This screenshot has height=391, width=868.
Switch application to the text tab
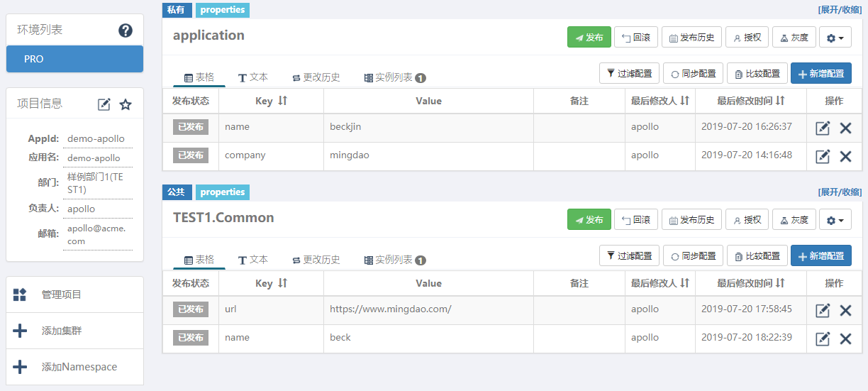click(x=253, y=77)
